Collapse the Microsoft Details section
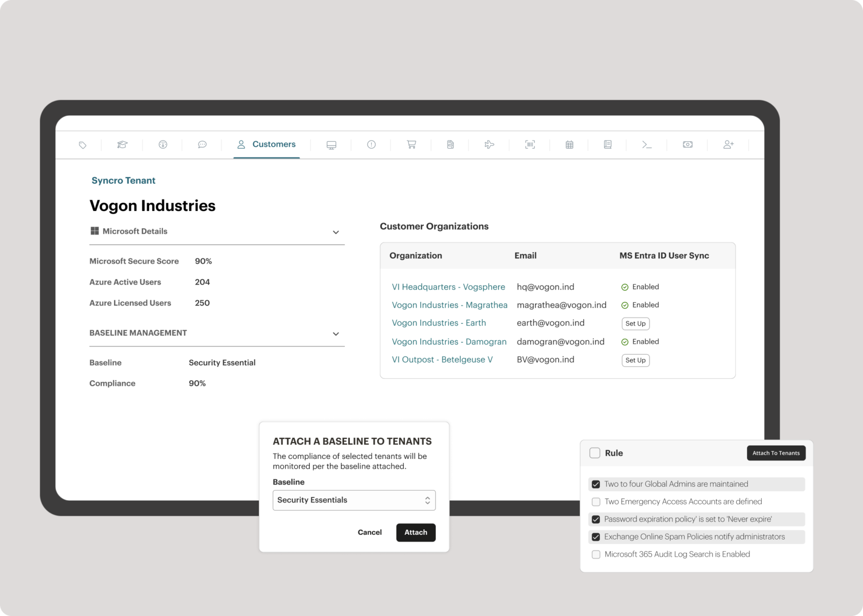 coord(336,232)
